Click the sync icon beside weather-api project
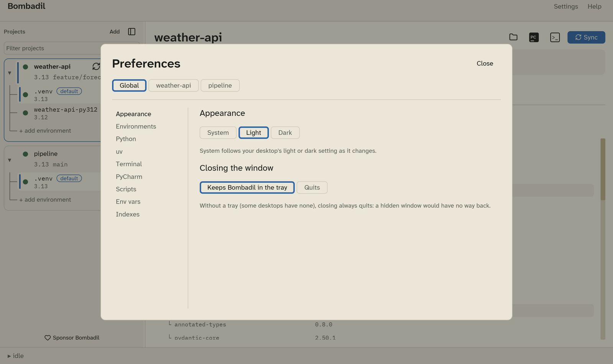Viewport: 613px width, 364px height. coord(96,66)
